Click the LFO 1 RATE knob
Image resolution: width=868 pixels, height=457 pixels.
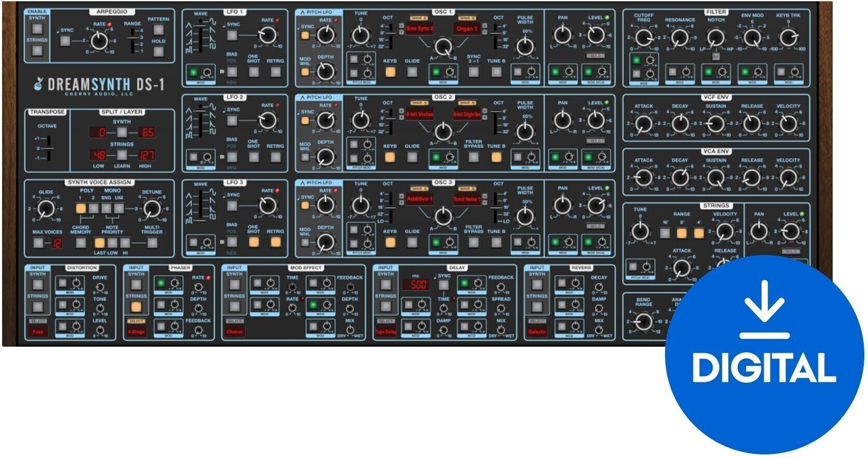[267, 35]
